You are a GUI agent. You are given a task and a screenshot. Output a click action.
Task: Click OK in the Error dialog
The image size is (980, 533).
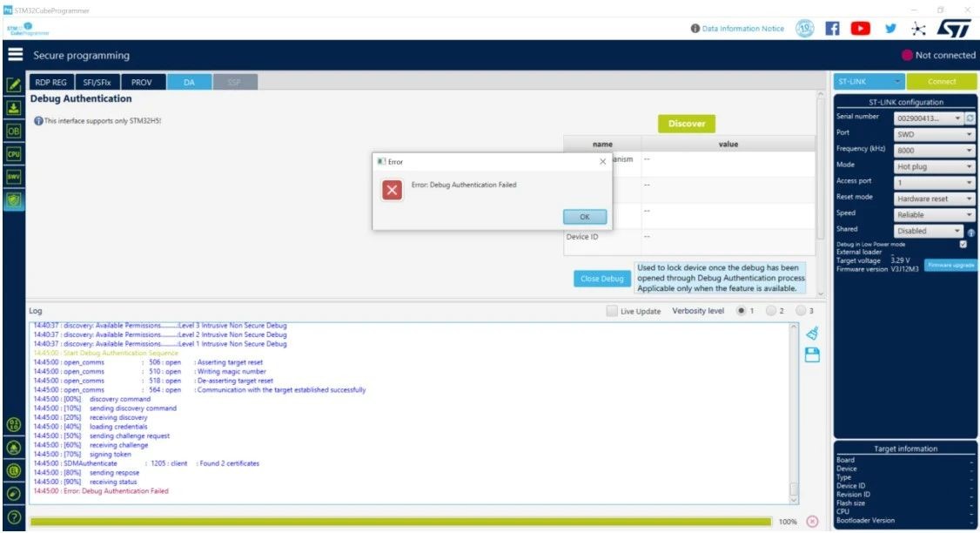tap(584, 217)
